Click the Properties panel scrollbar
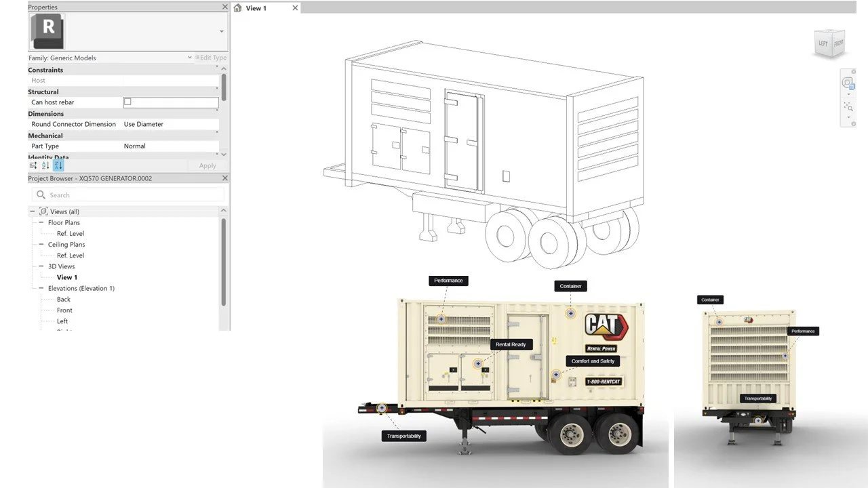 coord(224,87)
